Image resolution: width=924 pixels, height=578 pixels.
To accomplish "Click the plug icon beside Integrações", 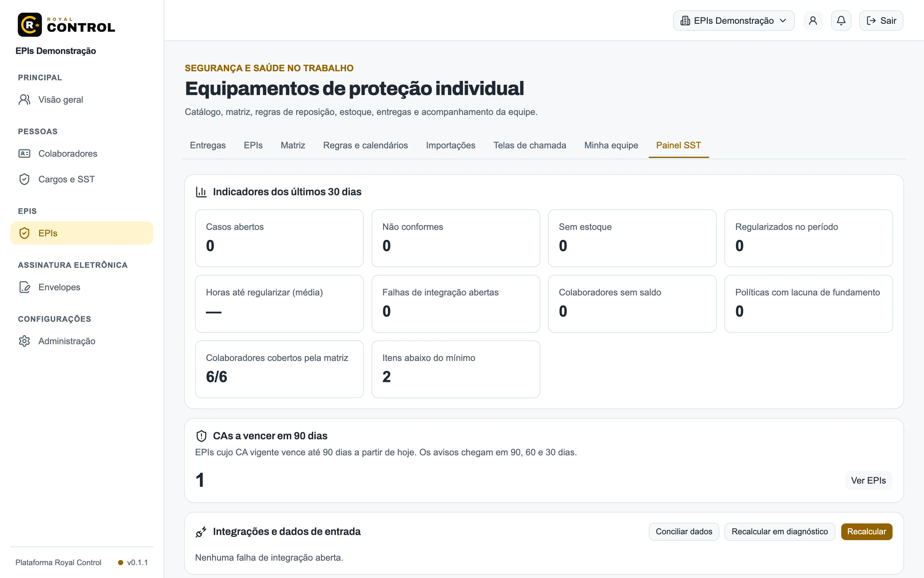I will click(x=201, y=532).
